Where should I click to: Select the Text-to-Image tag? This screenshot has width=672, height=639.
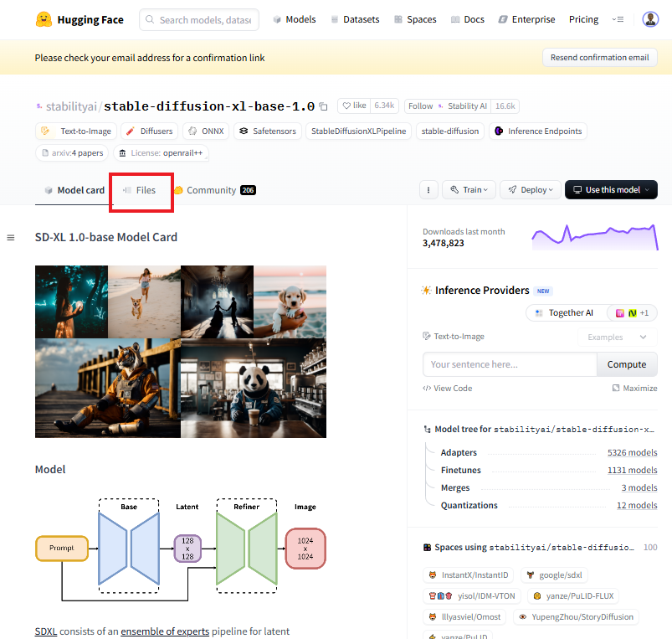pos(76,131)
